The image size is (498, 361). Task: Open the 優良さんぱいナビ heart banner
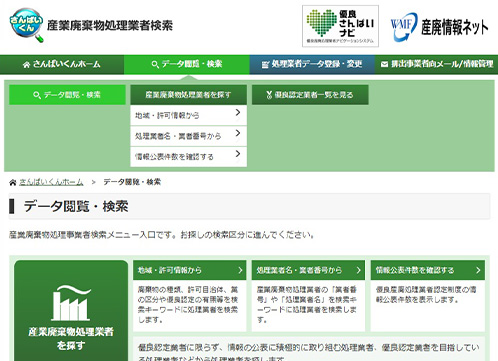(340, 26)
